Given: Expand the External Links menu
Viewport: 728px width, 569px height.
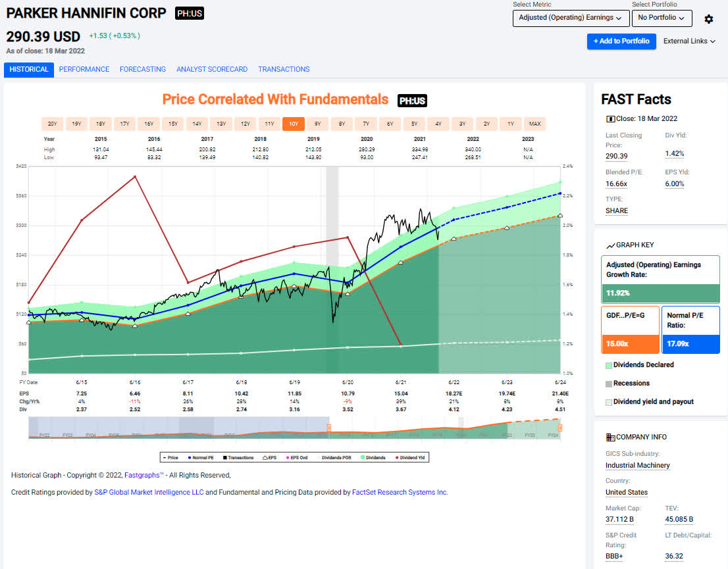Looking at the screenshot, I should (x=689, y=41).
